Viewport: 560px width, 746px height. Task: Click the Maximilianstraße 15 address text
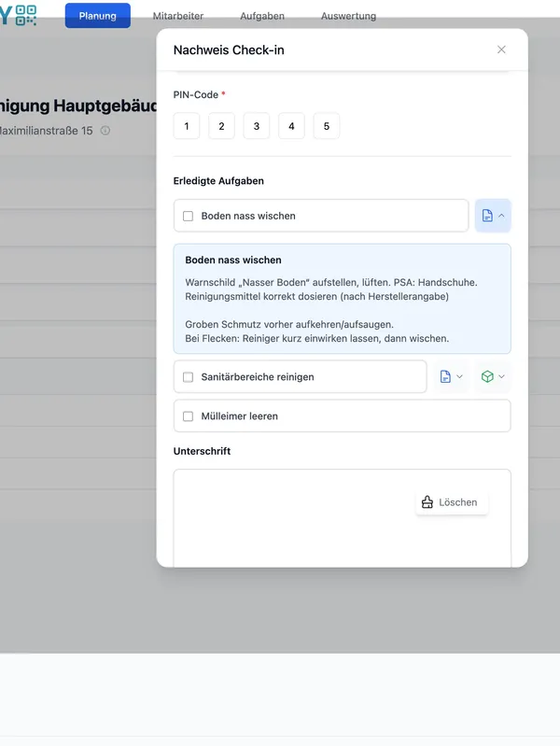[46, 131]
